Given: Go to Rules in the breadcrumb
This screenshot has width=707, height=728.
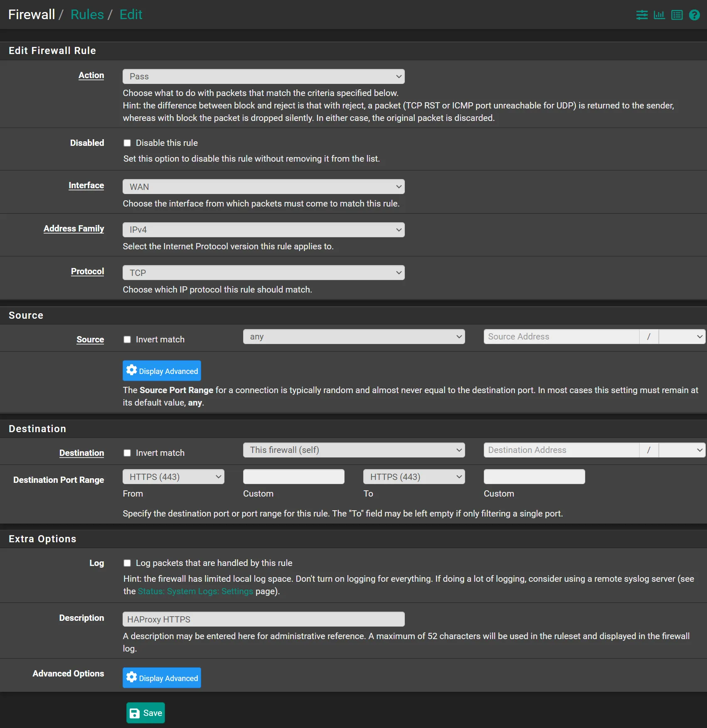Looking at the screenshot, I should tap(87, 15).
